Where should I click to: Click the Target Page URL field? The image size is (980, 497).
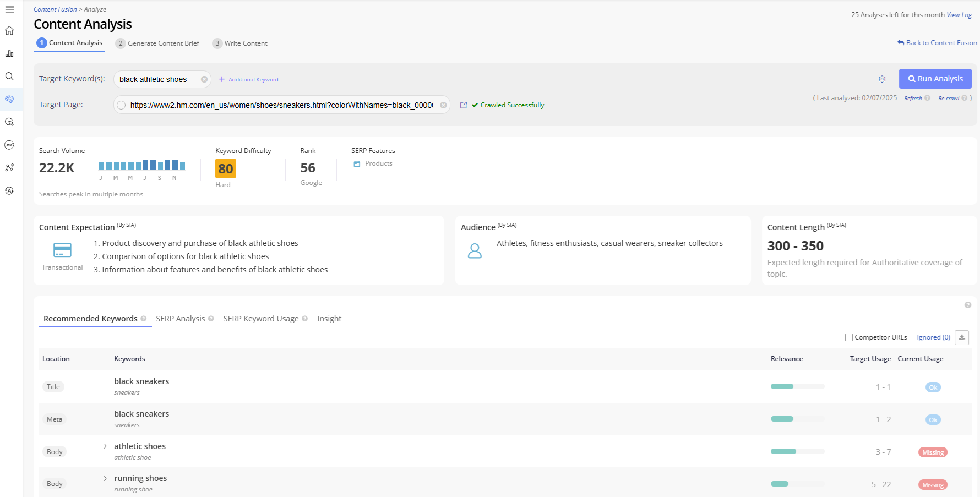point(281,105)
